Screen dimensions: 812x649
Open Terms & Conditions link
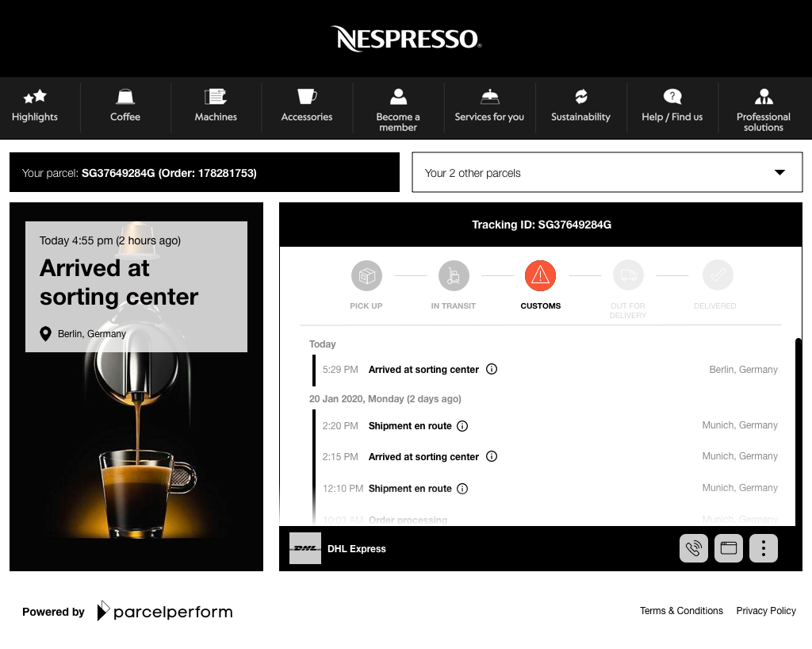[x=681, y=611]
